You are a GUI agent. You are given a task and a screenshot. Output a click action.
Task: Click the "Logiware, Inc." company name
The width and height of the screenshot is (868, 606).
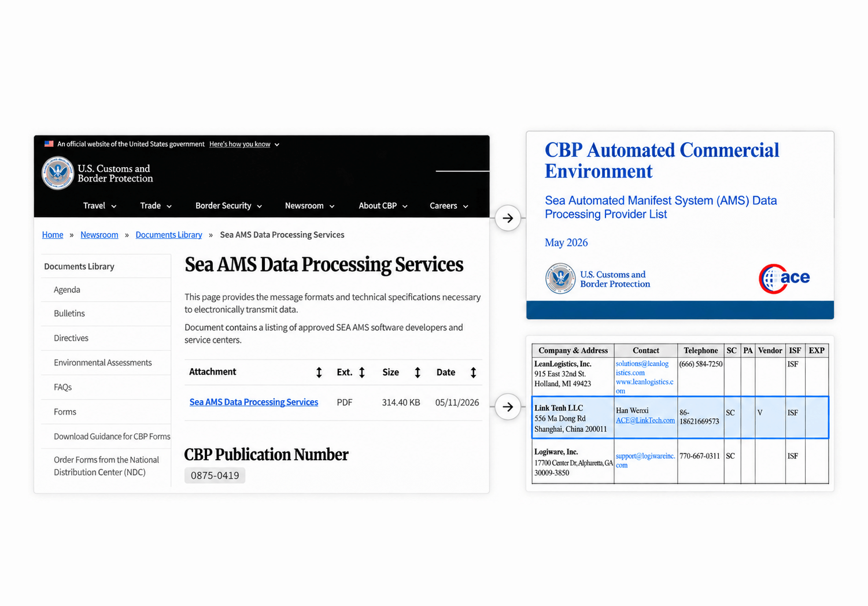[x=556, y=452]
